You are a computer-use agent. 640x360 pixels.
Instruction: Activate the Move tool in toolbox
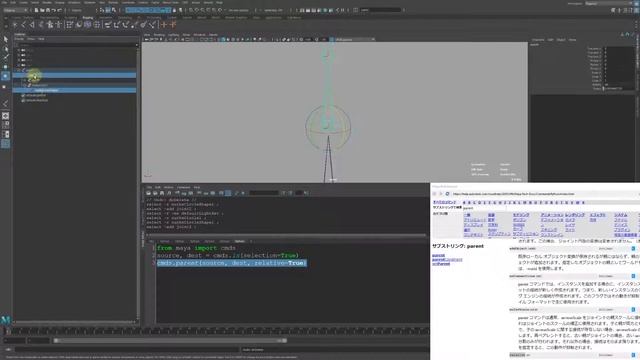[x=5, y=67]
